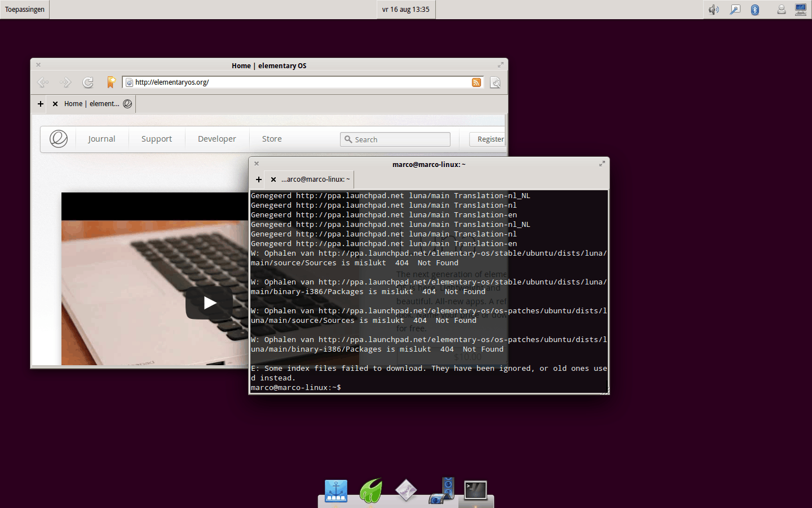Add a new tab in the browser

pos(41,104)
